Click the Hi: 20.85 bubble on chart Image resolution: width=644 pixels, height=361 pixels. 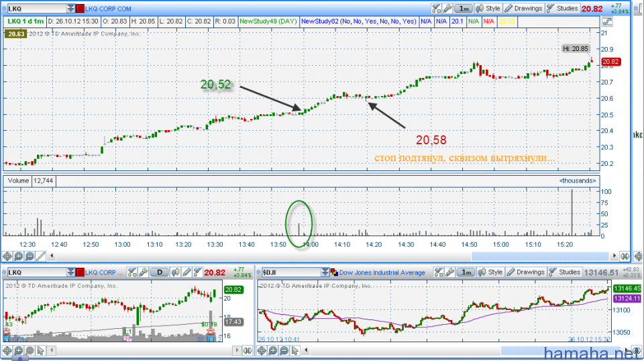click(576, 49)
